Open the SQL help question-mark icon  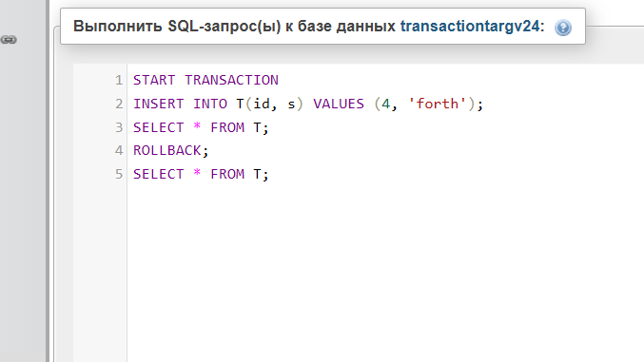(563, 28)
